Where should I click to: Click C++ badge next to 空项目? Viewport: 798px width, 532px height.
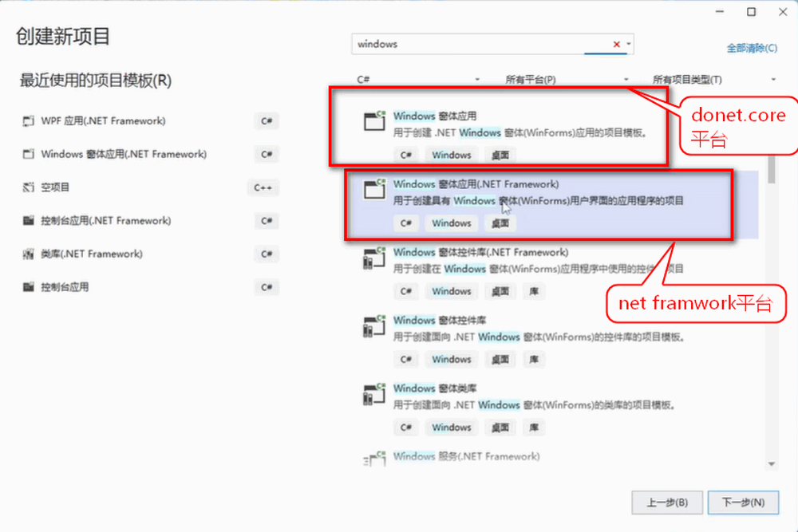click(263, 187)
